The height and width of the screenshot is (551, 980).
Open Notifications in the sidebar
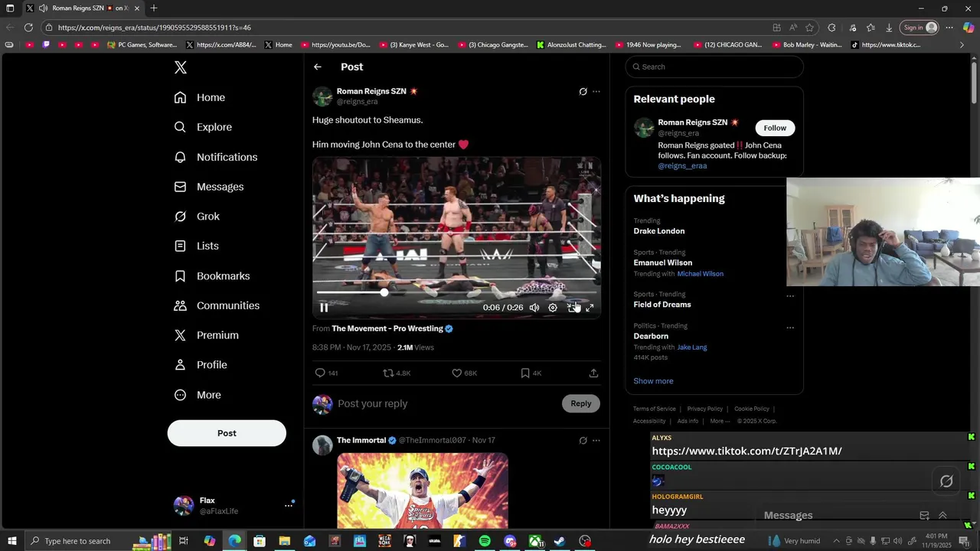point(215,157)
